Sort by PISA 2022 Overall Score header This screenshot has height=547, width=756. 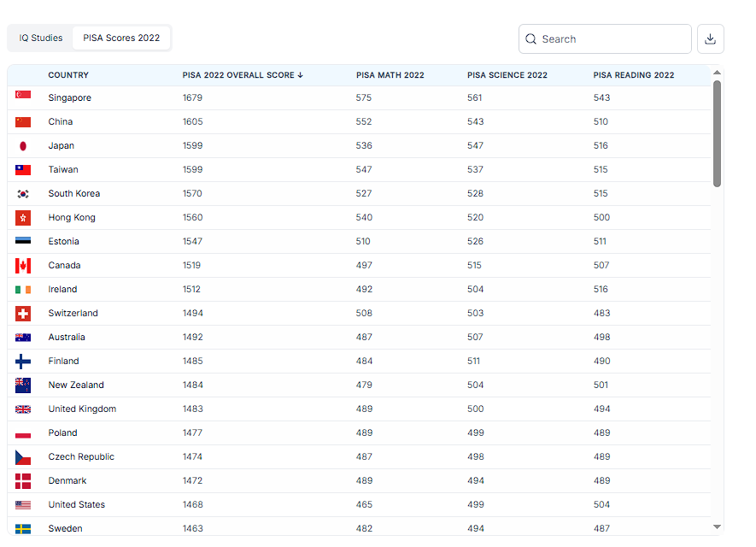click(243, 75)
